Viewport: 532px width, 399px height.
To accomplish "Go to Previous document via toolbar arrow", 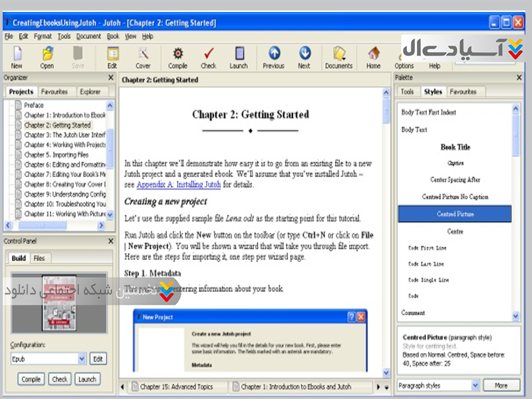I will click(x=273, y=57).
